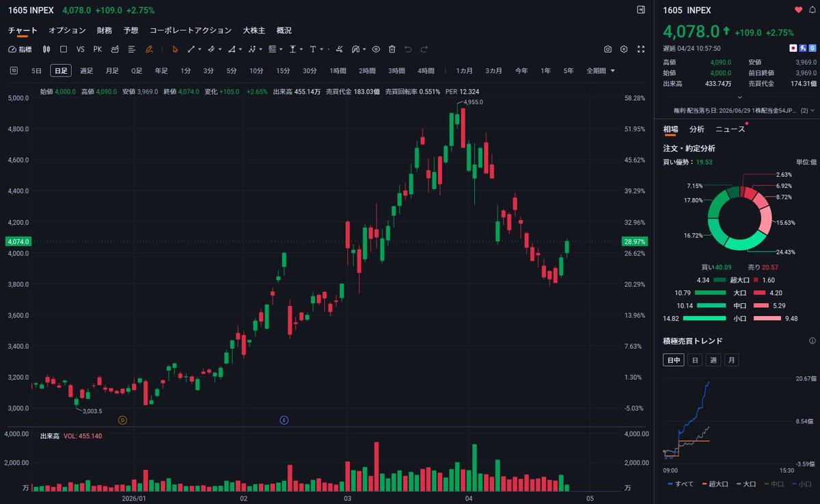820x504 pixels.
Task: Select 3カ月 range
Action: point(494,70)
